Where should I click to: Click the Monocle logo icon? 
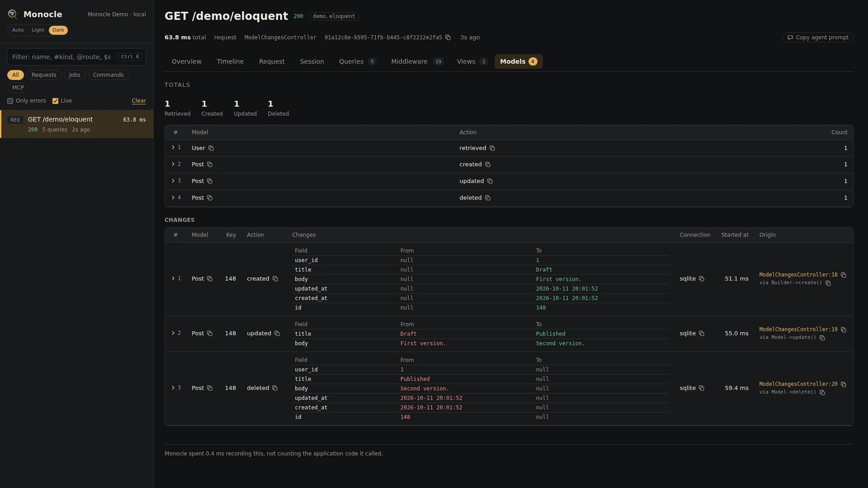tap(13, 14)
